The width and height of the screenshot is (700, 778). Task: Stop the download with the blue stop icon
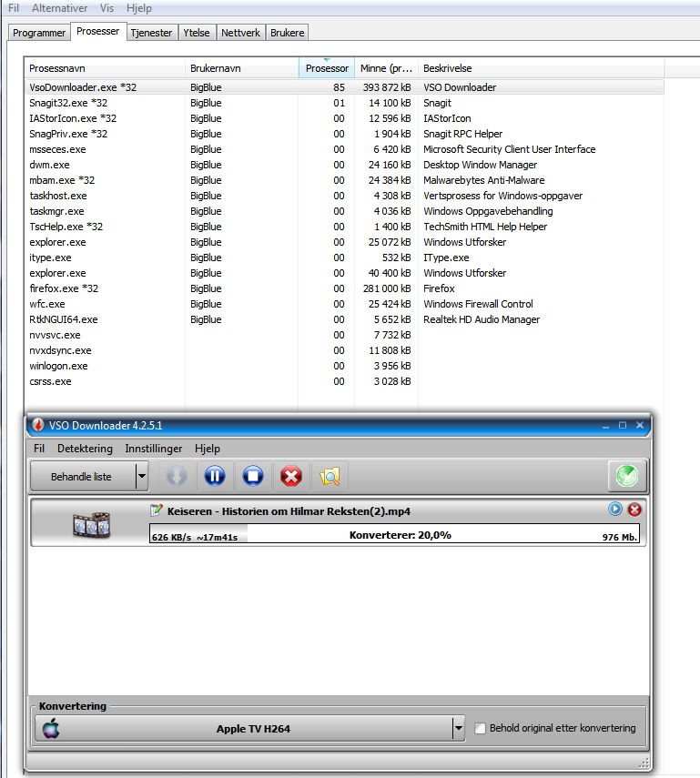253,476
